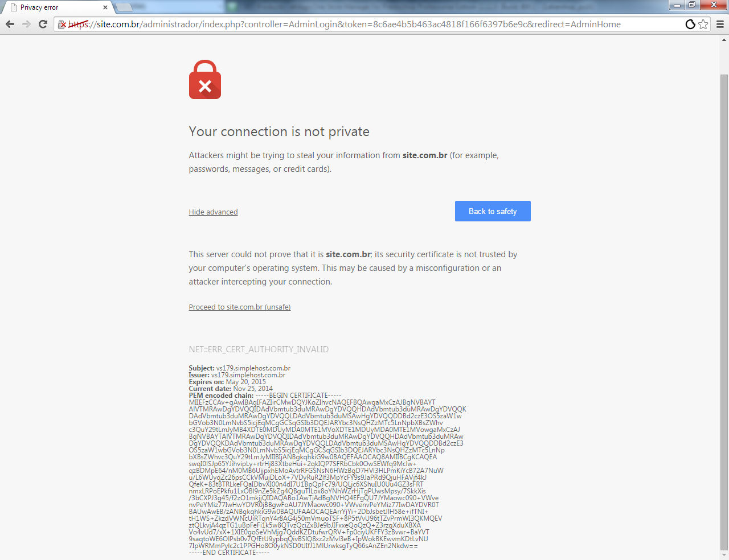Click the forward navigation arrow
The height and width of the screenshot is (560, 729).
(x=26, y=24)
